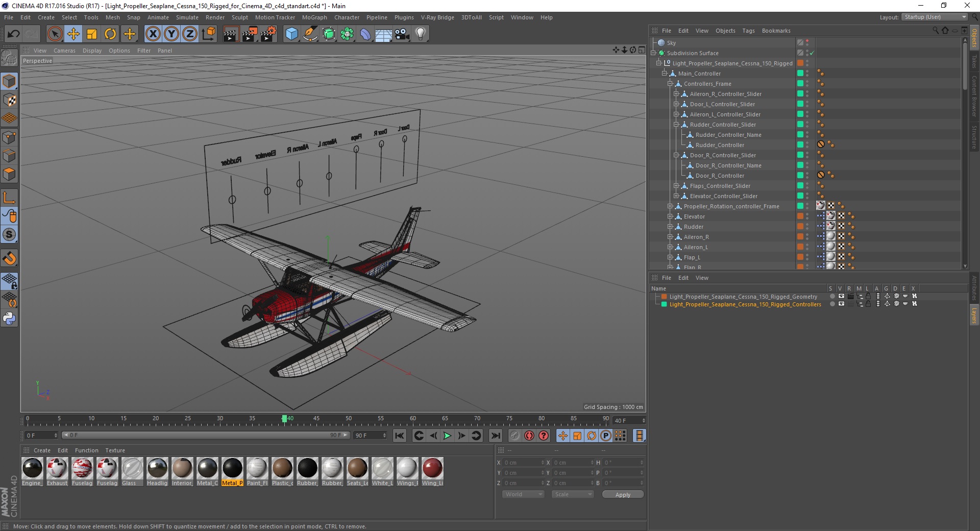This screenshot has width=980, height=531.
Task: Open the spline Pen tool
Action: pos(310,34)
